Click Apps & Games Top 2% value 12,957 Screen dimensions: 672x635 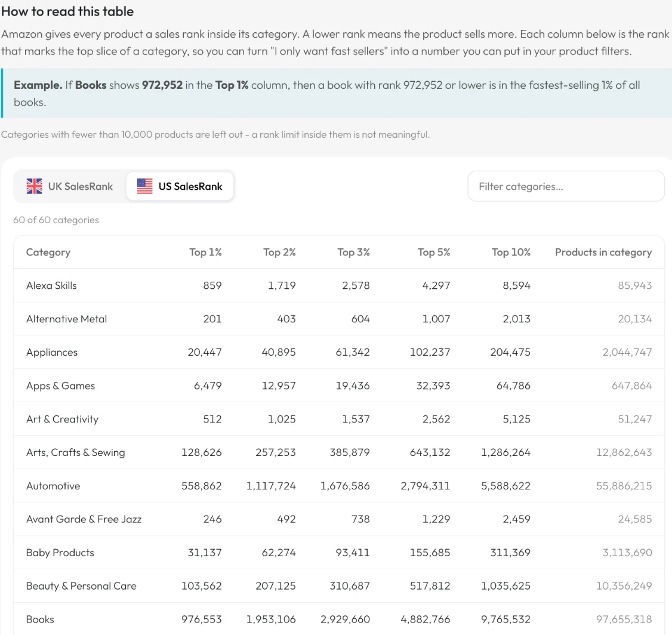click(x=279, y=386)
